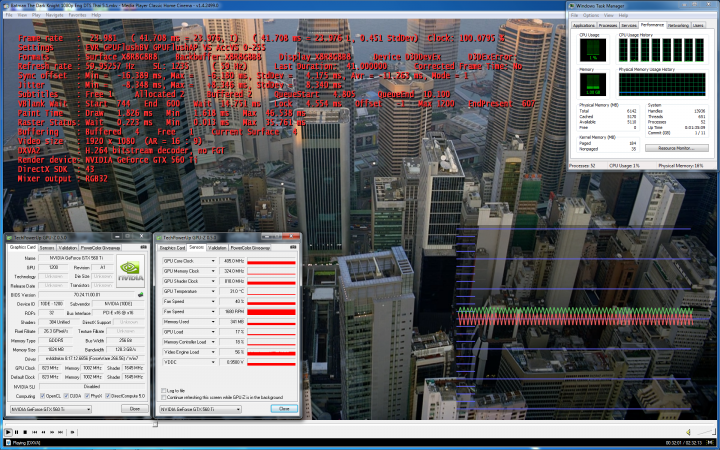
Task: Step one frame forward in Media Player Classic
Action: point(72,432)
